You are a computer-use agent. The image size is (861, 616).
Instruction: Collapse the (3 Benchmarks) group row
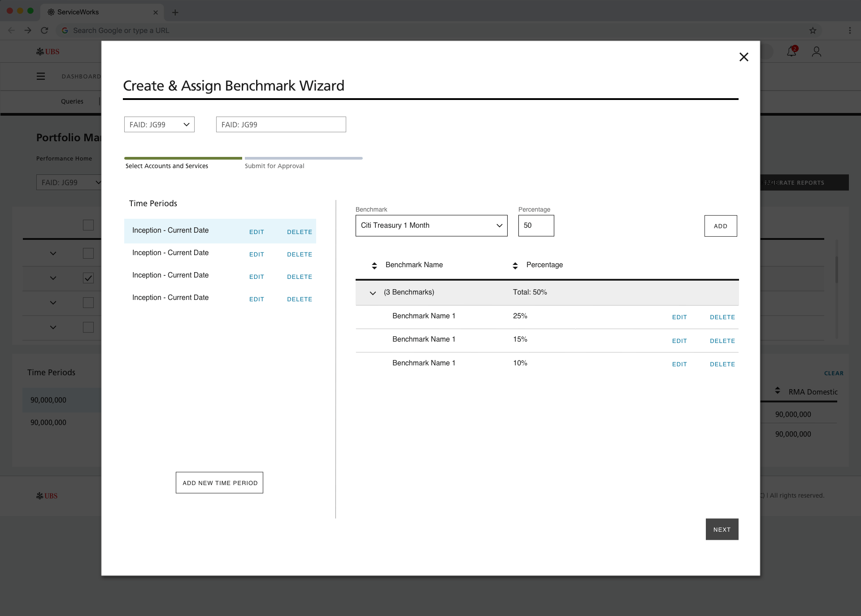(373, 293)
